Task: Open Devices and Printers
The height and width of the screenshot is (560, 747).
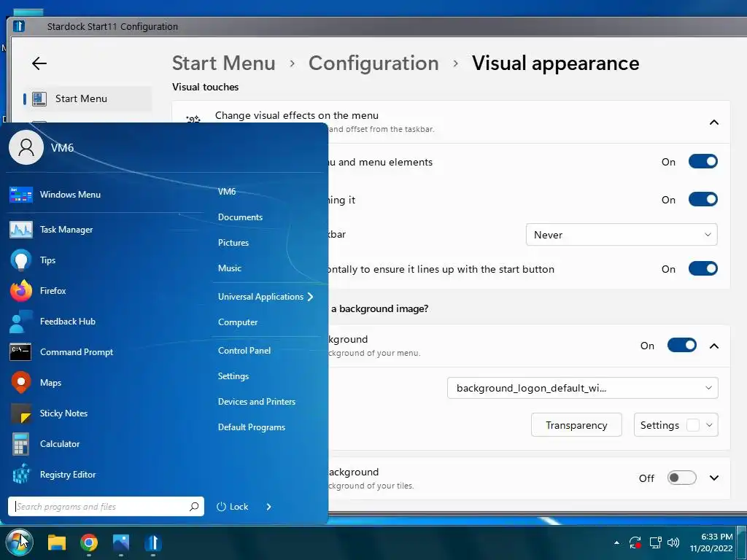Action: [257, 402]
